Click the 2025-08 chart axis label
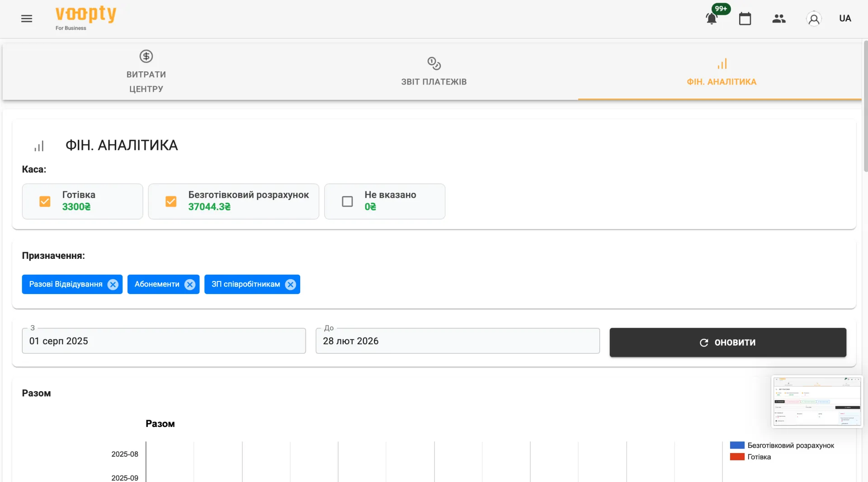 125,454
